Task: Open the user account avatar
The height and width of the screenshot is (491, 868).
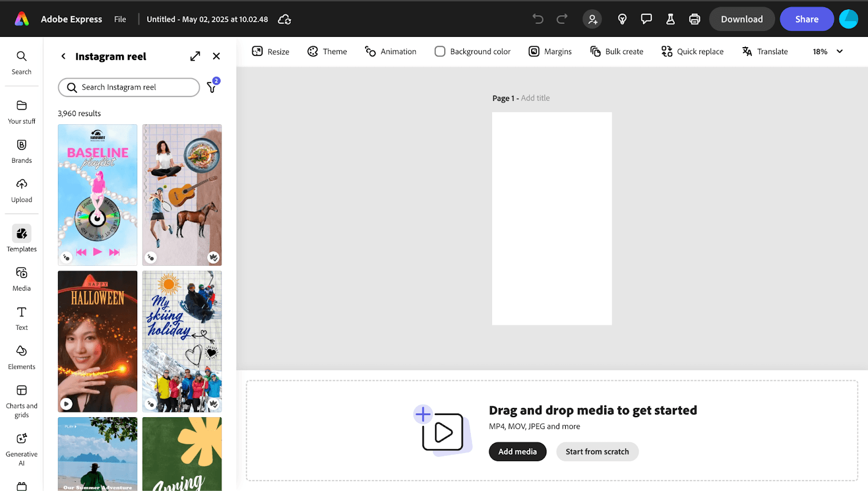Action: pyautogui.click(x=848, y=19)
